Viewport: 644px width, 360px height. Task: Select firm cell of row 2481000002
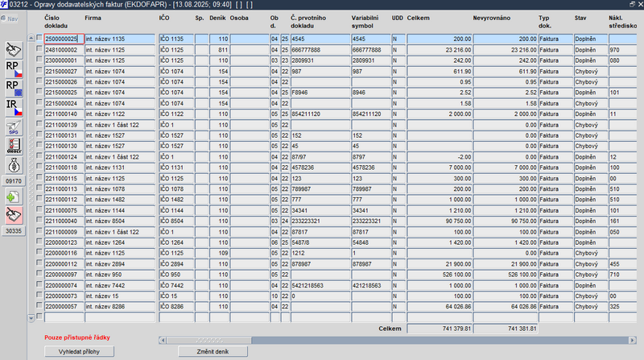[120, 50]
